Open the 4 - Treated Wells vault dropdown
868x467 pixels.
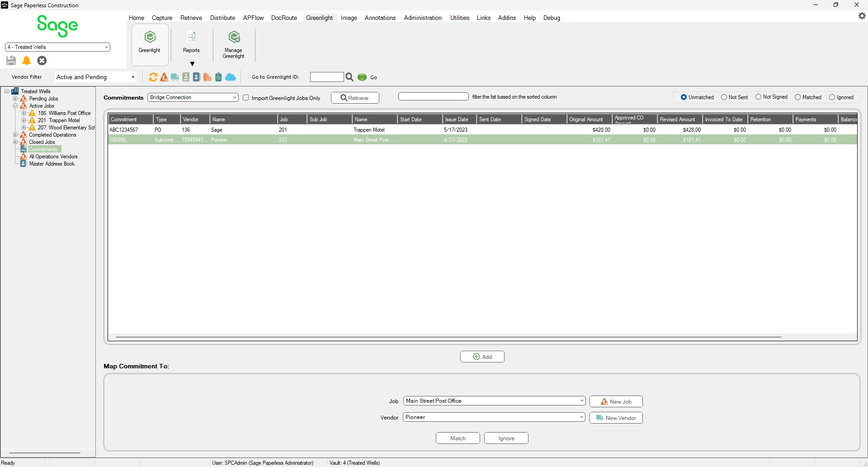pyautogui.click(x=57, y=47)
